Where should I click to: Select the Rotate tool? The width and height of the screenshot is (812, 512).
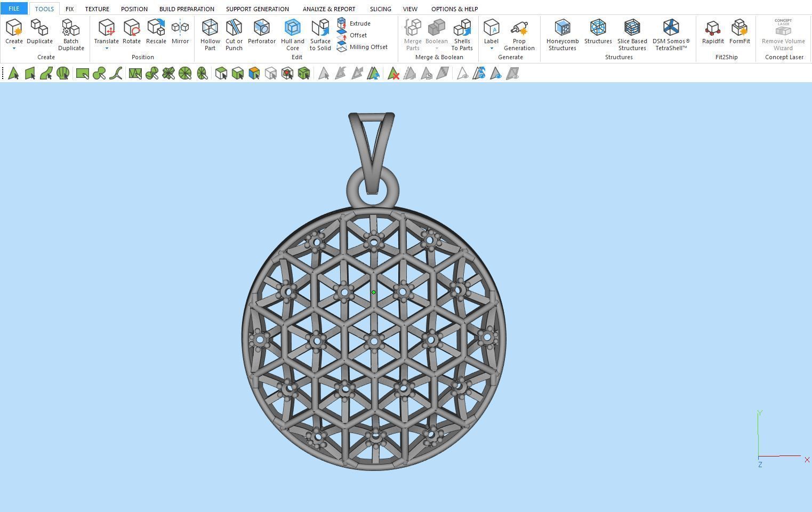[132, 32]
